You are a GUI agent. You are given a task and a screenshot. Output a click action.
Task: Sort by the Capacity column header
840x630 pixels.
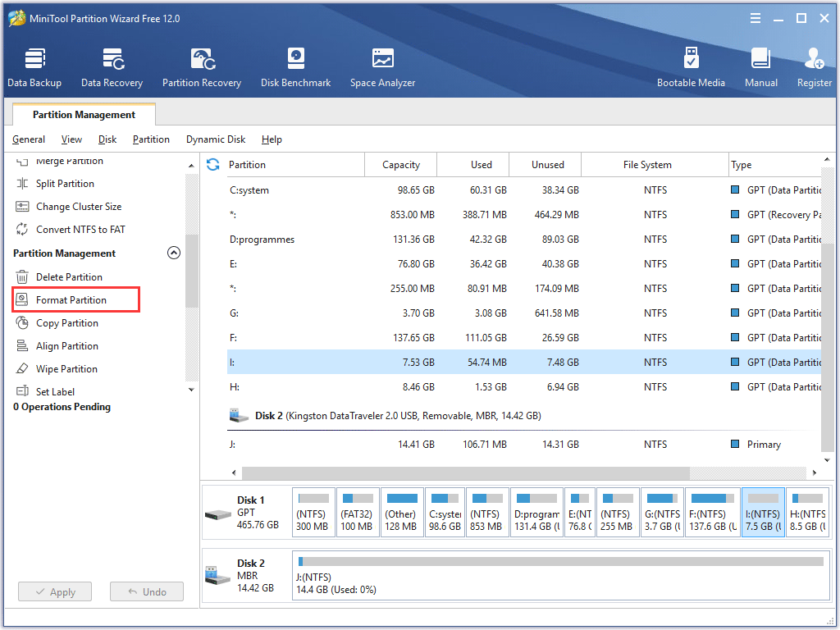coord(401,165)
